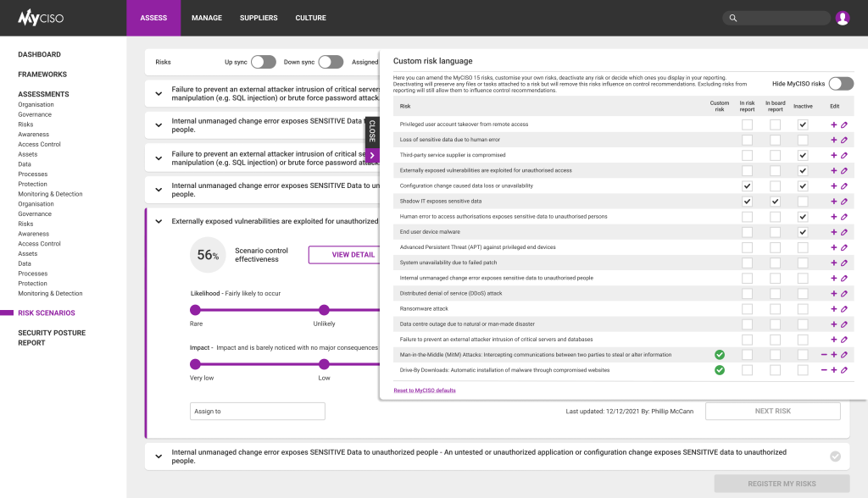Expand "Failure to prevent an external attacker intrusion"
Screen dimensions: 868x498
point(159,93)
